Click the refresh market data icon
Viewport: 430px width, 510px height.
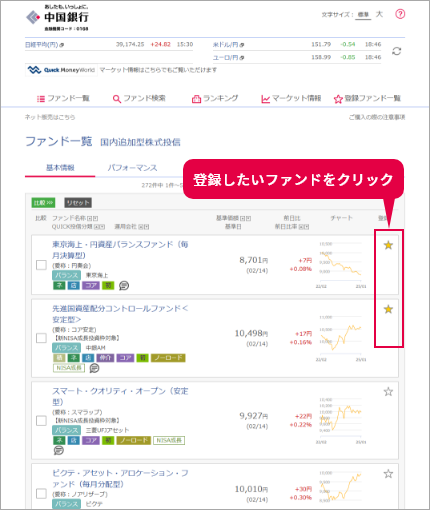click(396, 51)
